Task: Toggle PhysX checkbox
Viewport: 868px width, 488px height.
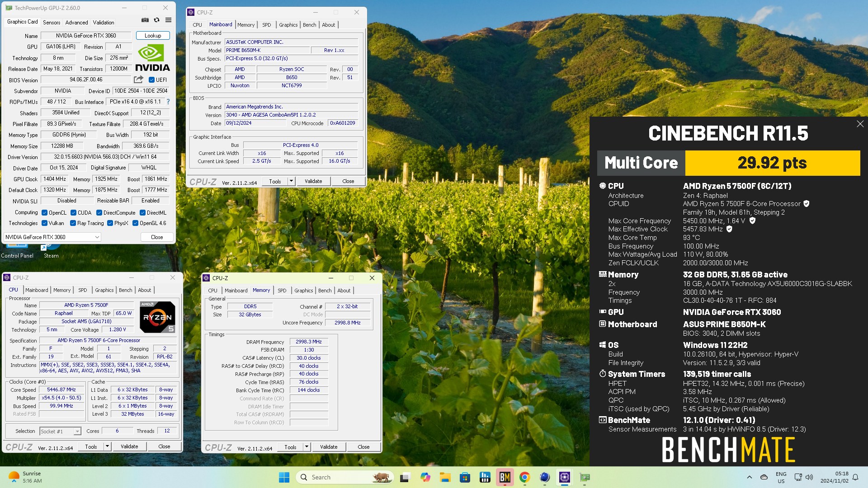Action: pos(110,223)
